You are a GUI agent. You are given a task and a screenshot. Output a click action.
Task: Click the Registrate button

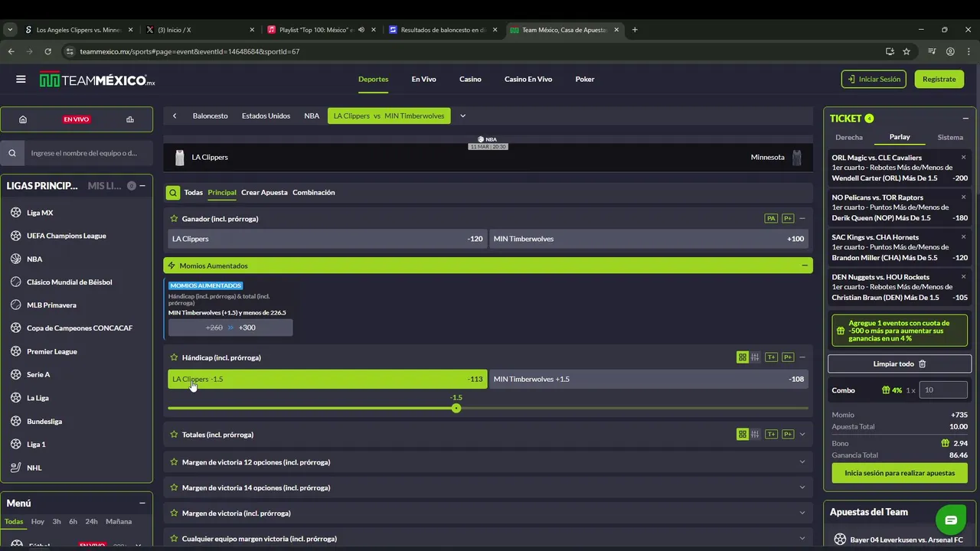click(x=939, y=79)
